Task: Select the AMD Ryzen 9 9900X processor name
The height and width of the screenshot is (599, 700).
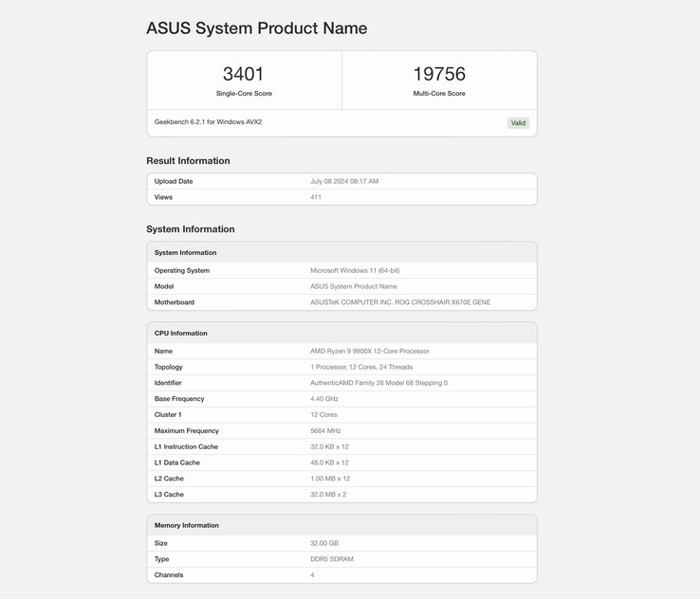Action: pos(370,351)
